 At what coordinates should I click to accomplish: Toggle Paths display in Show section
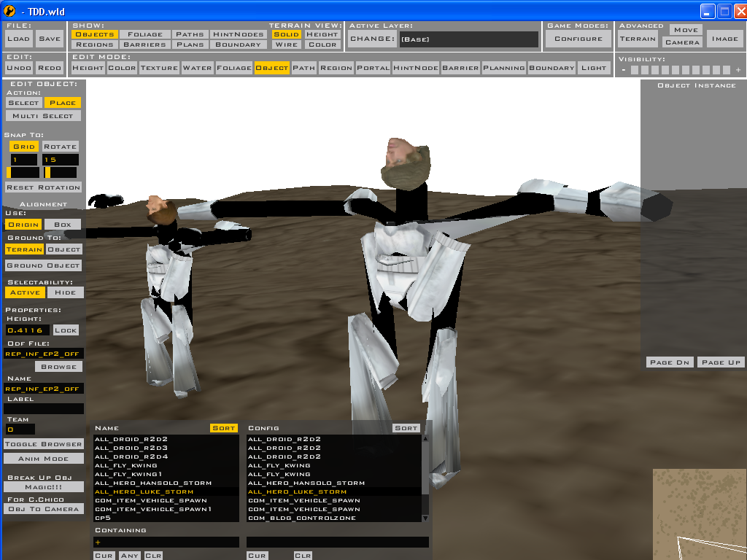click(190, 34)
